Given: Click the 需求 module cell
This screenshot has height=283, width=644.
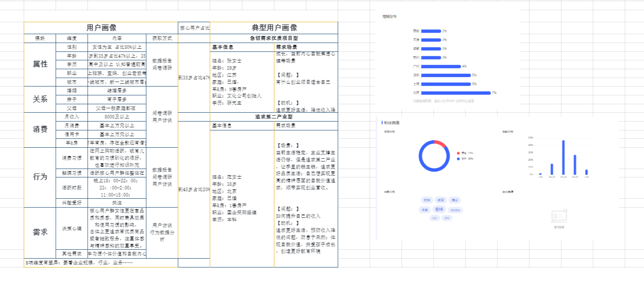Looking at the screenshot, I should pos(40,232).
